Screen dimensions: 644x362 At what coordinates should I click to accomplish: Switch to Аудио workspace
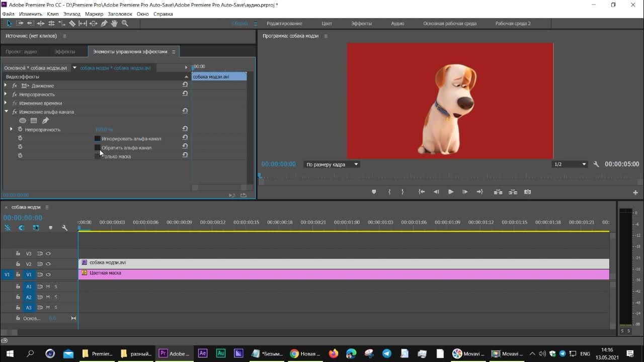[x=397, y=24]
